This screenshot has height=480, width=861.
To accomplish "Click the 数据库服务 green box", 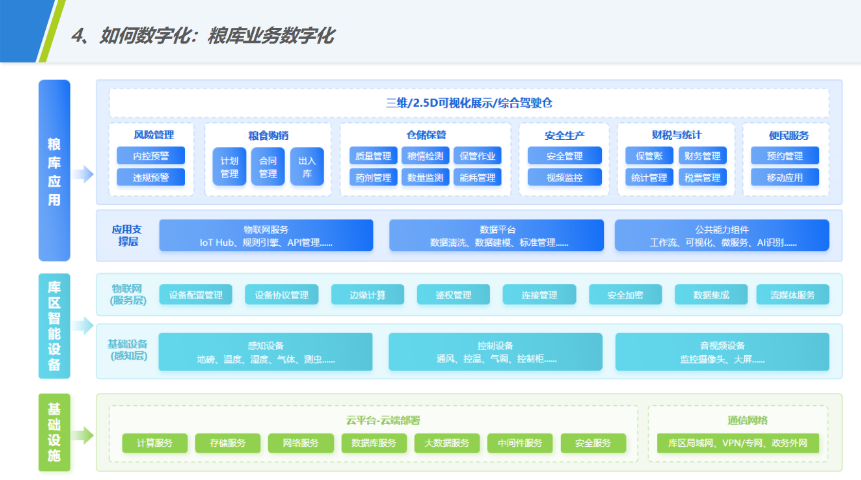I will [x=374, y=443].
